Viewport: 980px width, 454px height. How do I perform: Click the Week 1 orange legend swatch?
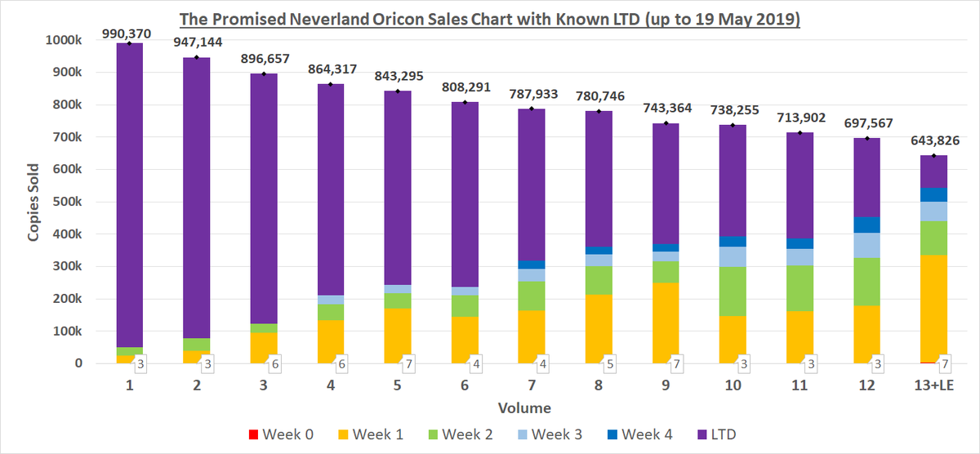click(342, 434)
